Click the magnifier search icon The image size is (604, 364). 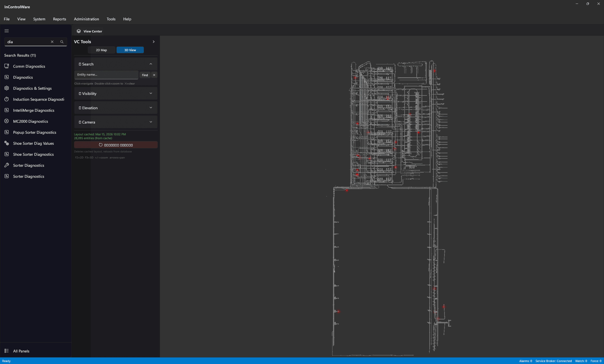62,42
